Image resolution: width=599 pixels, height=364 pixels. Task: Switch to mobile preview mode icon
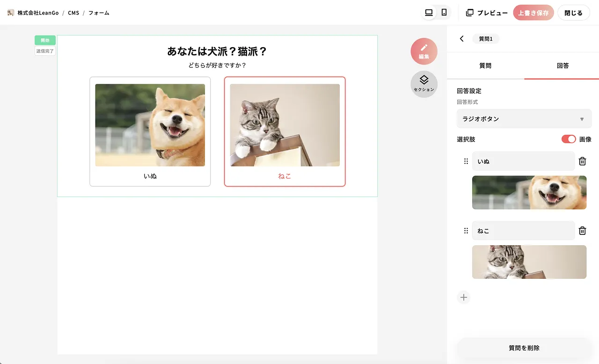(x=444, y=13)
